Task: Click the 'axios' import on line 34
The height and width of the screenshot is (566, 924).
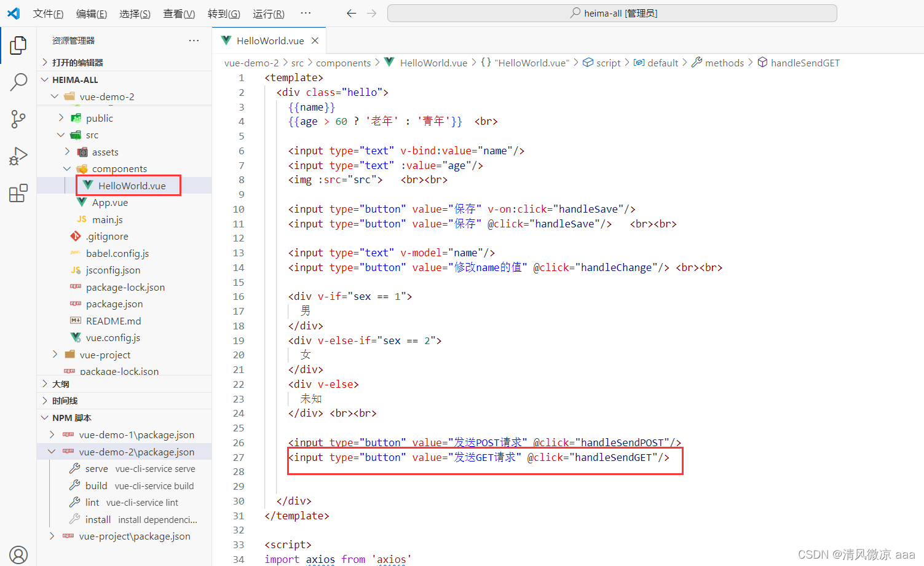Action: tap(391, 559)
